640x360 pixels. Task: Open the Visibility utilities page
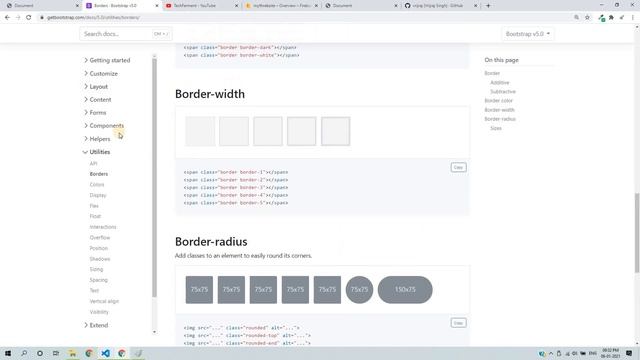[99, 312]
